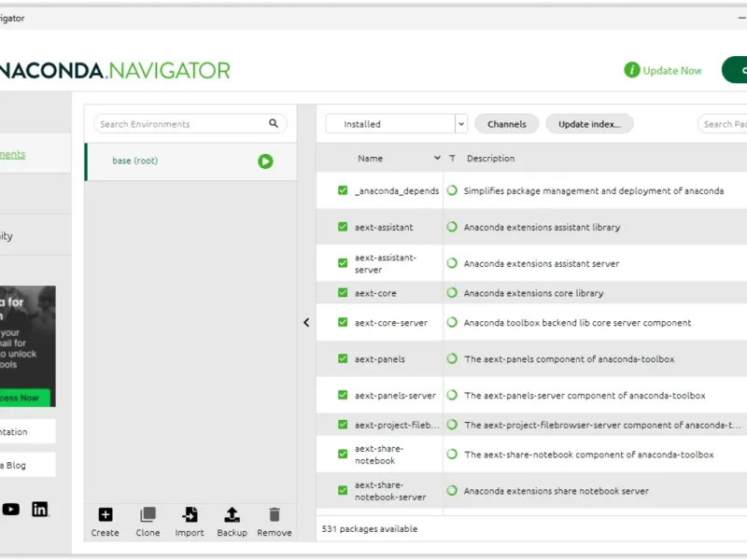Toggle the aext-panels-server package checkbox

click(343, 395)
